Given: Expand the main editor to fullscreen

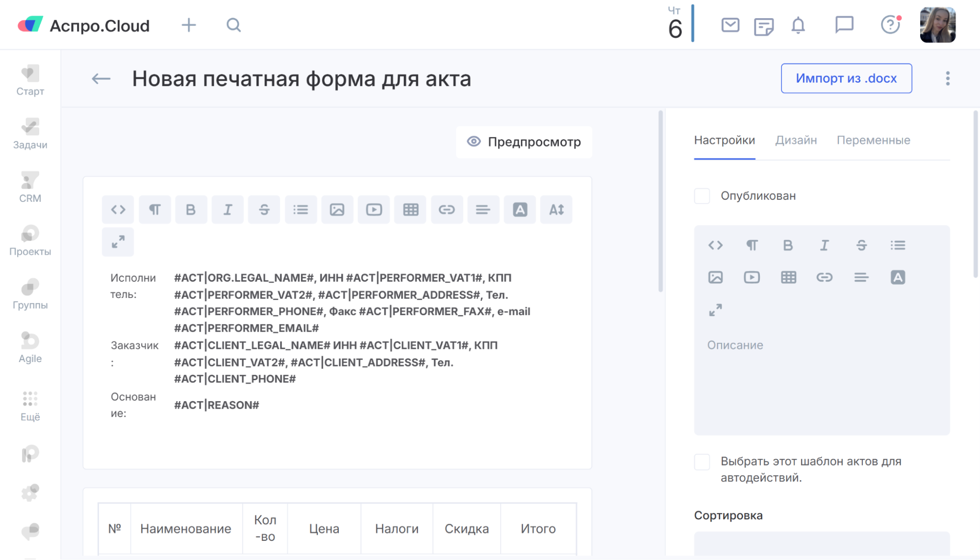Looking at the screenshot, I should (x=118, y=242).
